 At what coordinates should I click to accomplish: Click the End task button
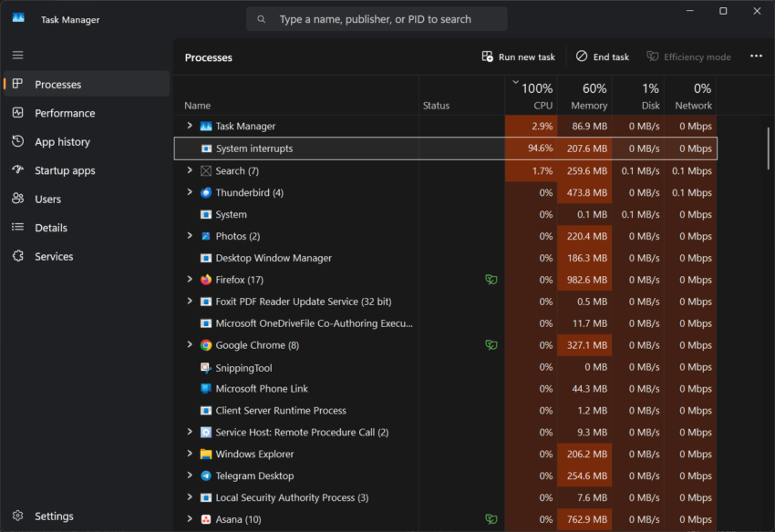coord(602,56)
